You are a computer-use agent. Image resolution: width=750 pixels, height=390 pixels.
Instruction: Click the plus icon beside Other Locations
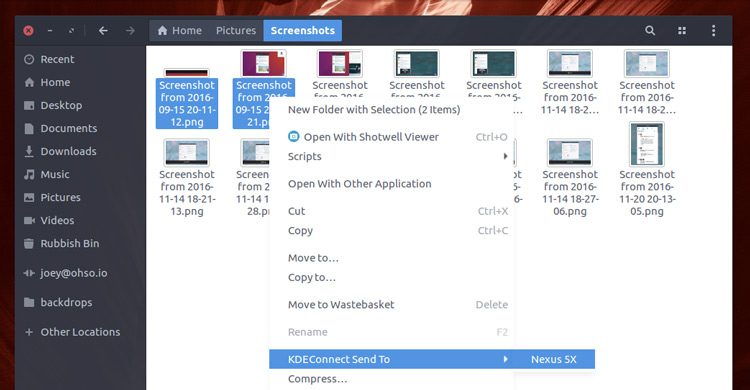29,332
